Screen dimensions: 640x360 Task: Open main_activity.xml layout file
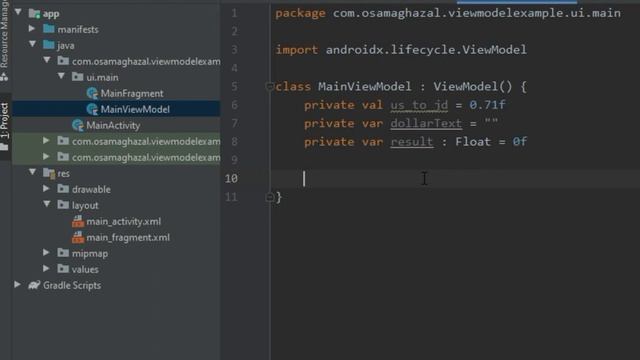tap(124, 222)
